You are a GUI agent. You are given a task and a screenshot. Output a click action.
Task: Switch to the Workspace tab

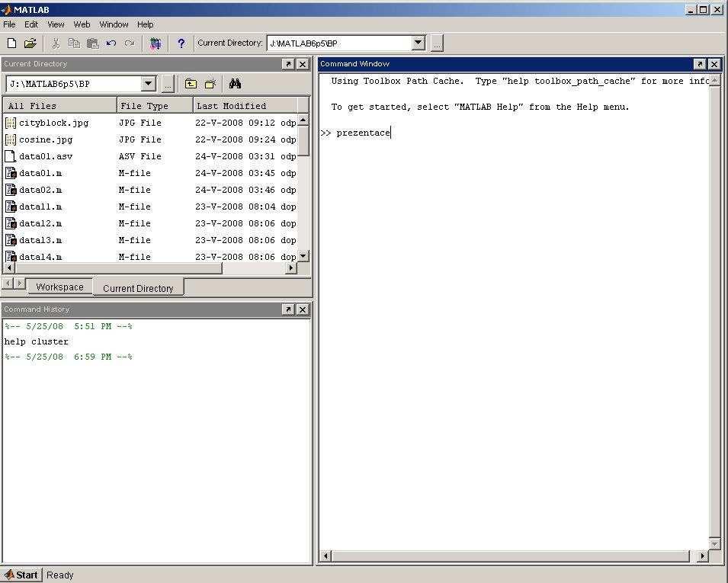60,287
